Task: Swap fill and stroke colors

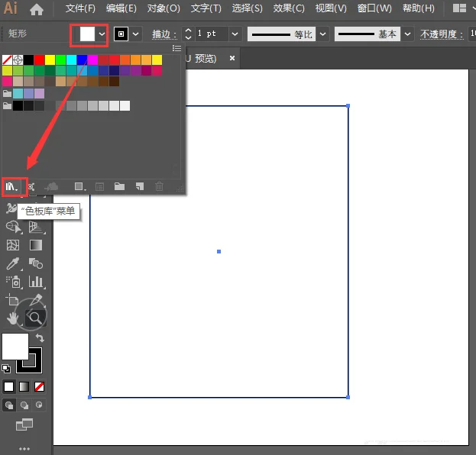Action: pos(40,337)
